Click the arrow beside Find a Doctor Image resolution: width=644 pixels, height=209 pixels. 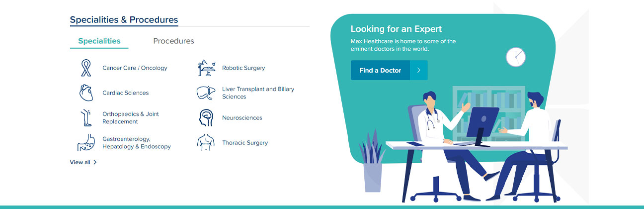pyautogui.click(x=419, y=70)
